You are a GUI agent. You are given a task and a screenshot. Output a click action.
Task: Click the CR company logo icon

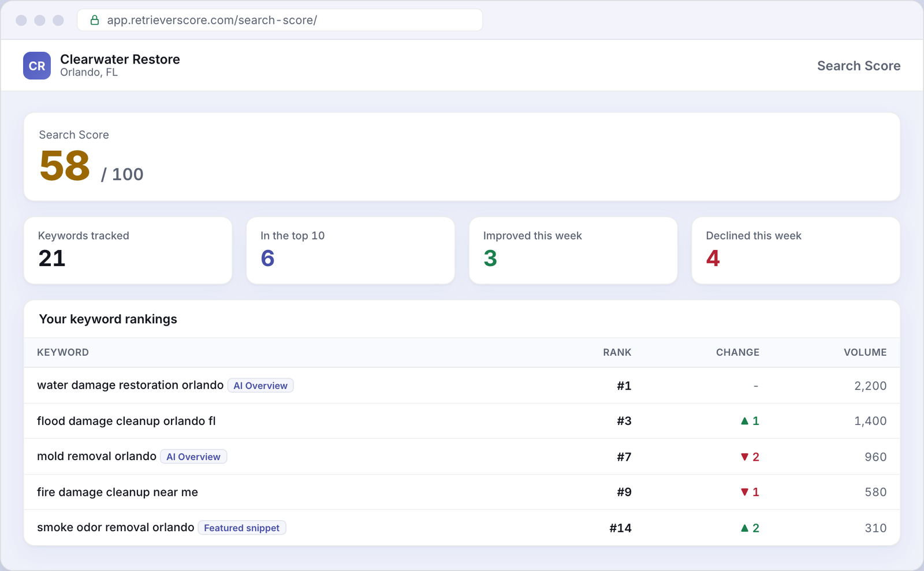(37, 66)
